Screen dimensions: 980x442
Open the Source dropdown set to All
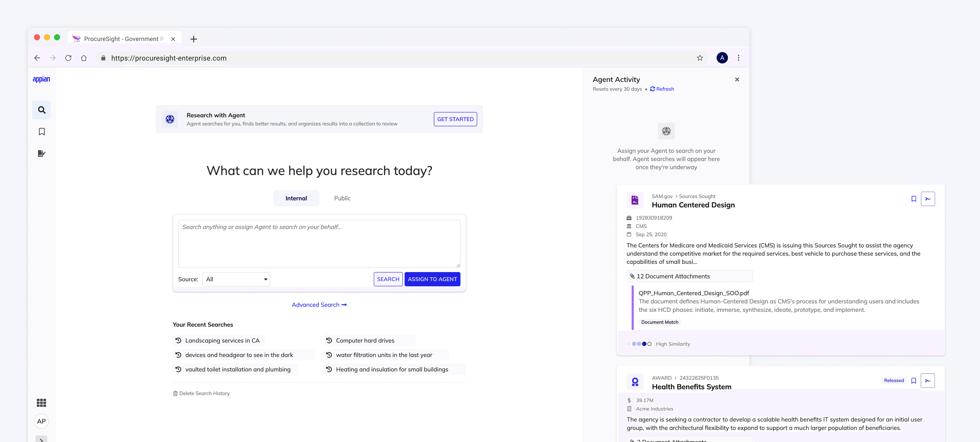(236, 279)
